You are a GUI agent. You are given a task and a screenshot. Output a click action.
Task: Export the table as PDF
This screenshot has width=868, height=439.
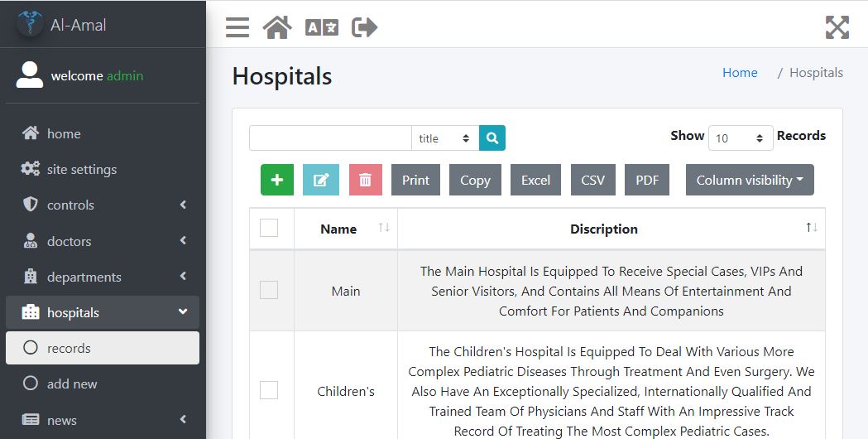point(646,180)
